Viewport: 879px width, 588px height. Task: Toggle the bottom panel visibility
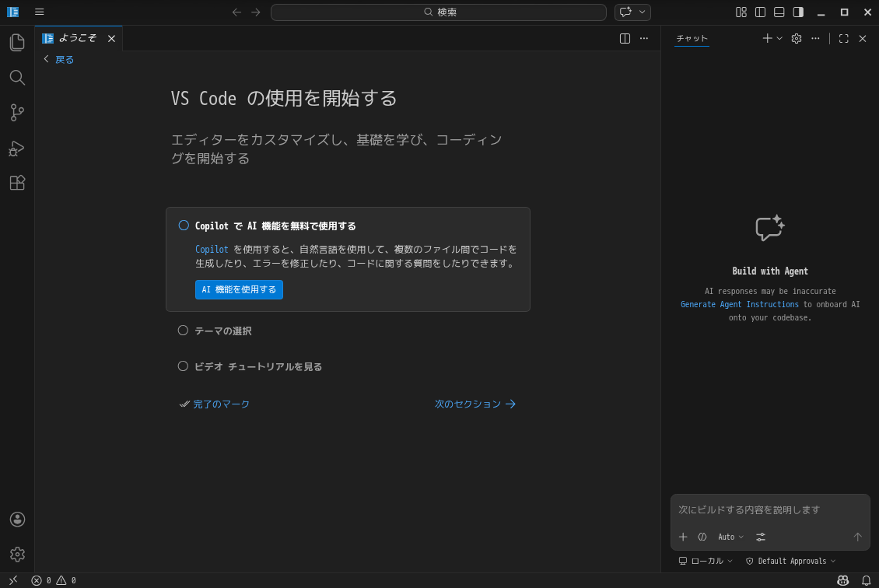(779, 12)
